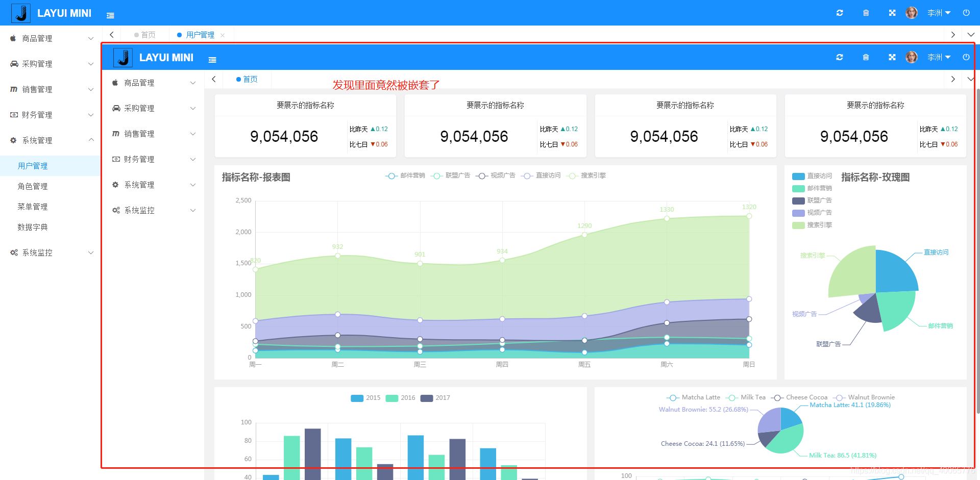Switch to the 用户管理 tab
The image size is (980, 480).
[200, 35]
